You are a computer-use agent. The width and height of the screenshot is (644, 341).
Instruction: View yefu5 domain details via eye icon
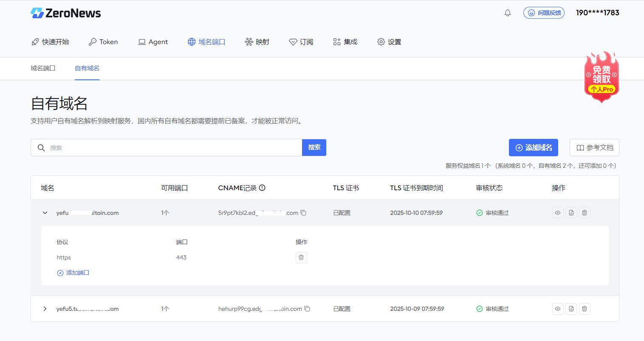558,309
